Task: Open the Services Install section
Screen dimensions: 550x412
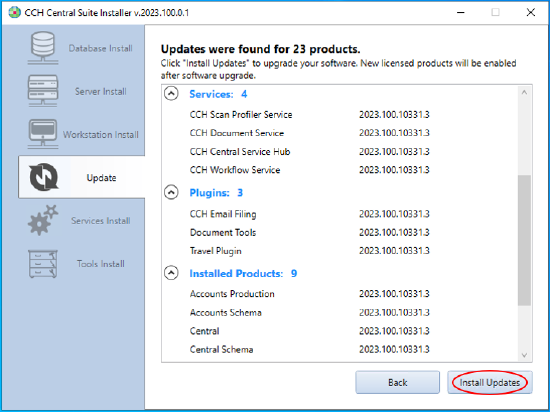Action: point(101,221)
